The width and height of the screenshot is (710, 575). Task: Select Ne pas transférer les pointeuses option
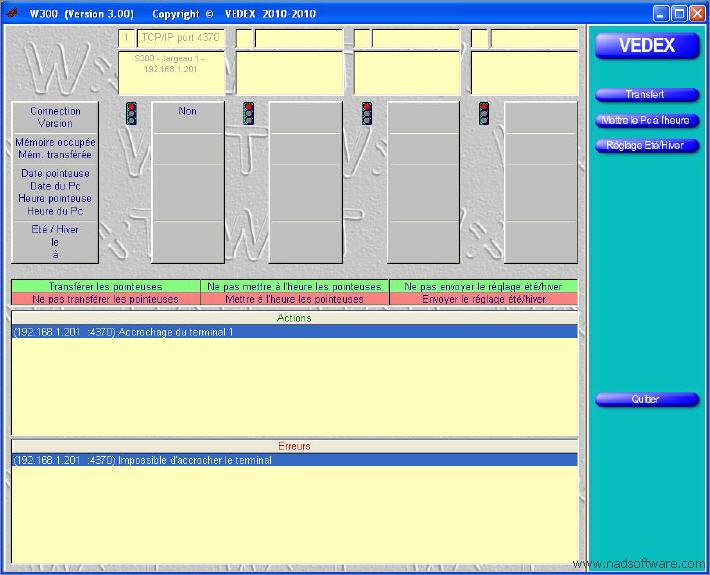pyautogui.click(x=106, y=299)
